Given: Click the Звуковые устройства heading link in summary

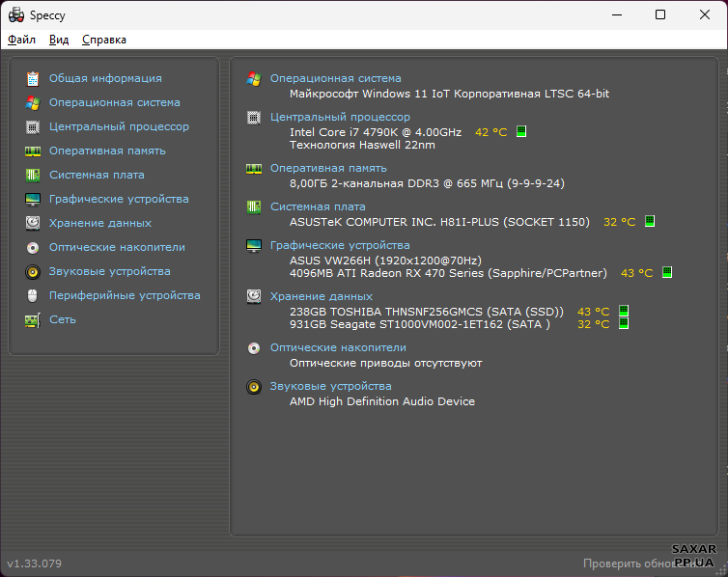Looking at the screenshot, I should tap(330, 386).
